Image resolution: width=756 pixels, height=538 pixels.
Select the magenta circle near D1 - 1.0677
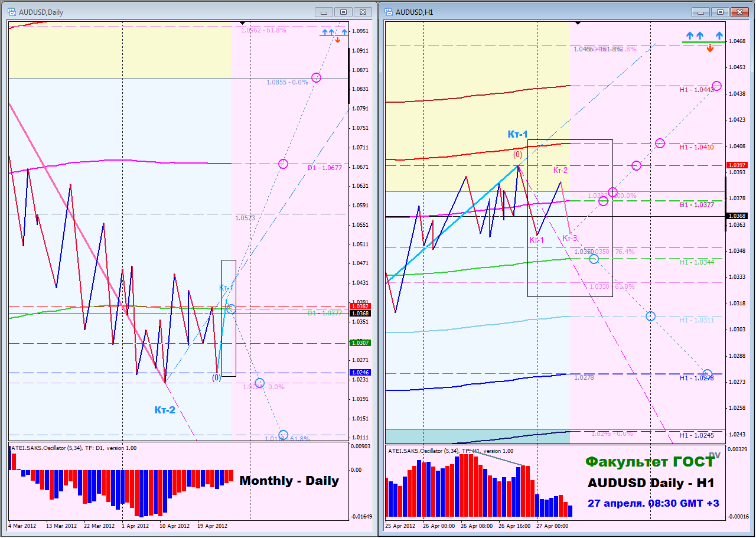point(283,164)
